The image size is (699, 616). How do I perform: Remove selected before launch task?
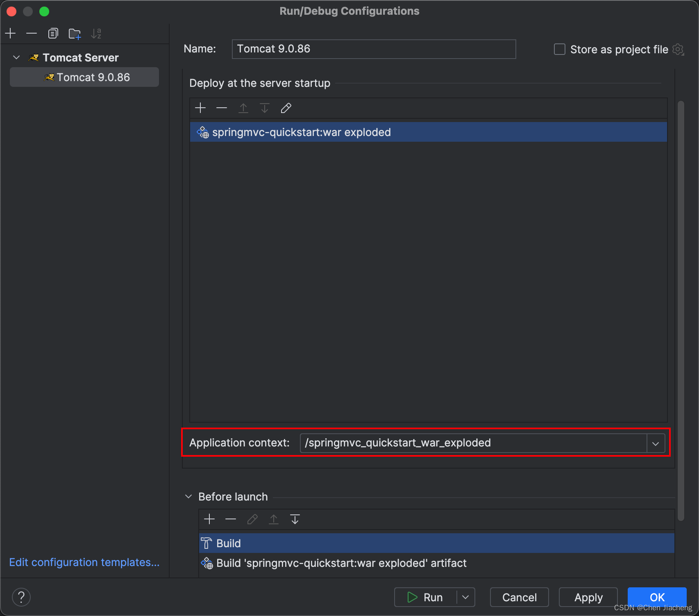231,519
